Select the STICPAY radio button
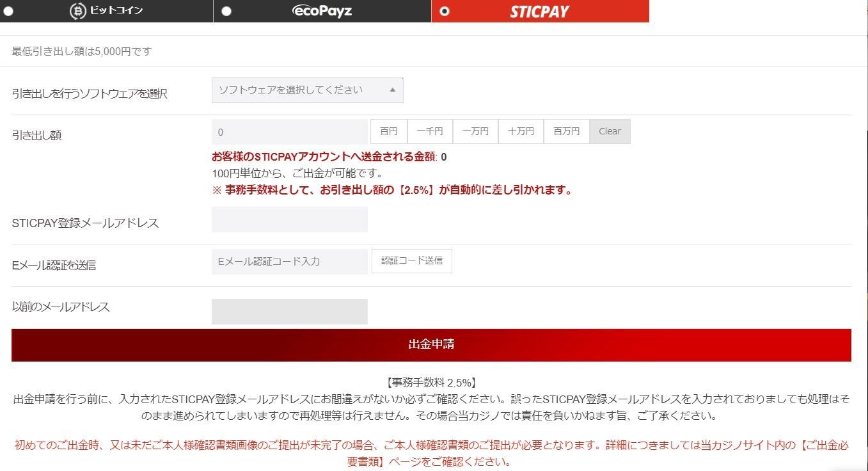 [445, 11]
